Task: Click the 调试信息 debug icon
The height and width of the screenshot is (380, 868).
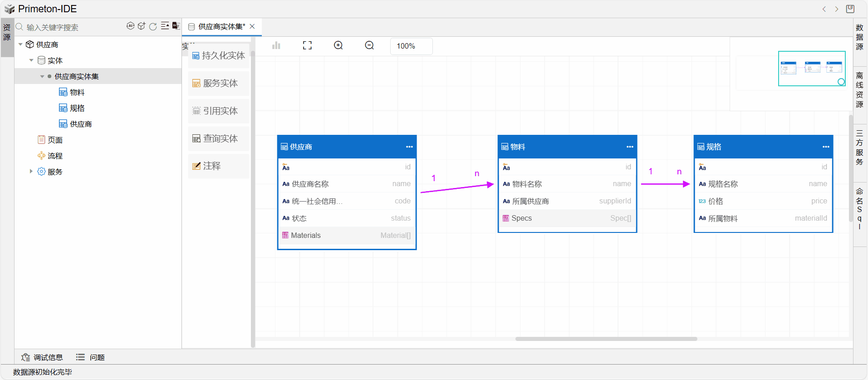Action: point(26,357)
